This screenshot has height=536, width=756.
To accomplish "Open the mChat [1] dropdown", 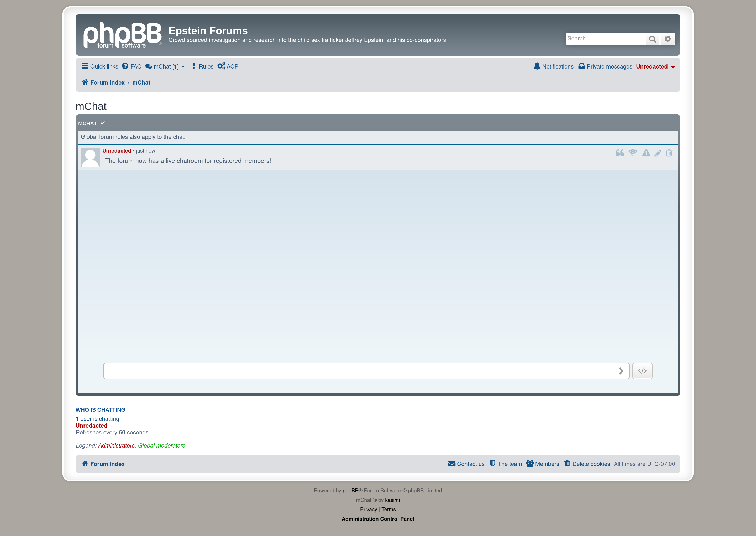I will tap(166, 66).
